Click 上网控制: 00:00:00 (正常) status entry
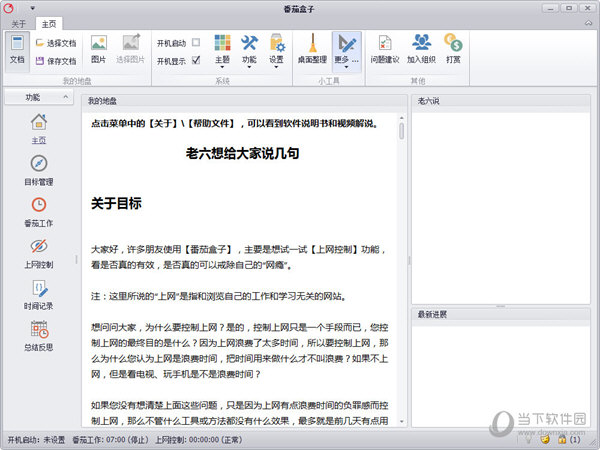 click(x=198, y=440)
